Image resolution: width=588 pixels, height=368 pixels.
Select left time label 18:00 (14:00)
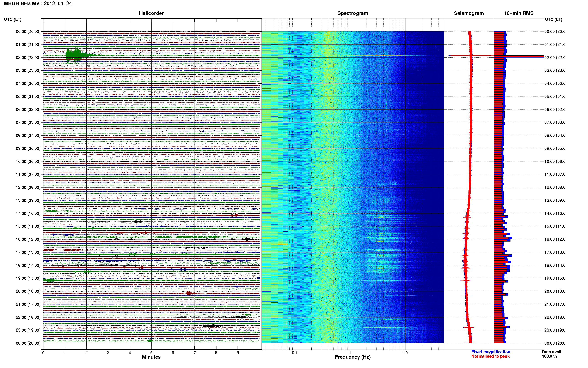pos(28,265)
